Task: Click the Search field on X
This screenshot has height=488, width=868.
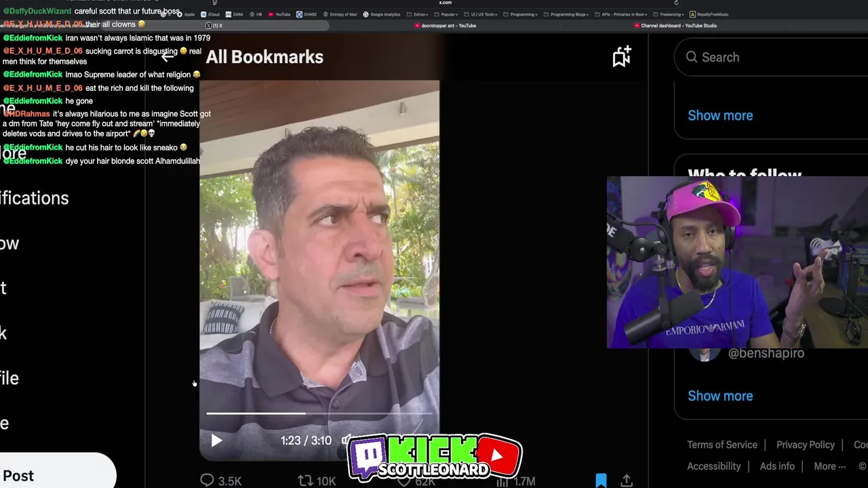Action: (x=771, y=57)
